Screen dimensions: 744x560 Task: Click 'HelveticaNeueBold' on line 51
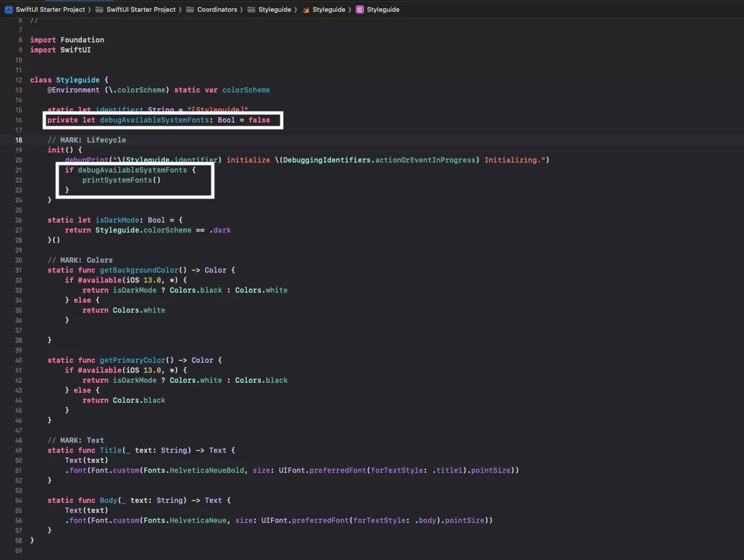tap(207, 470)
